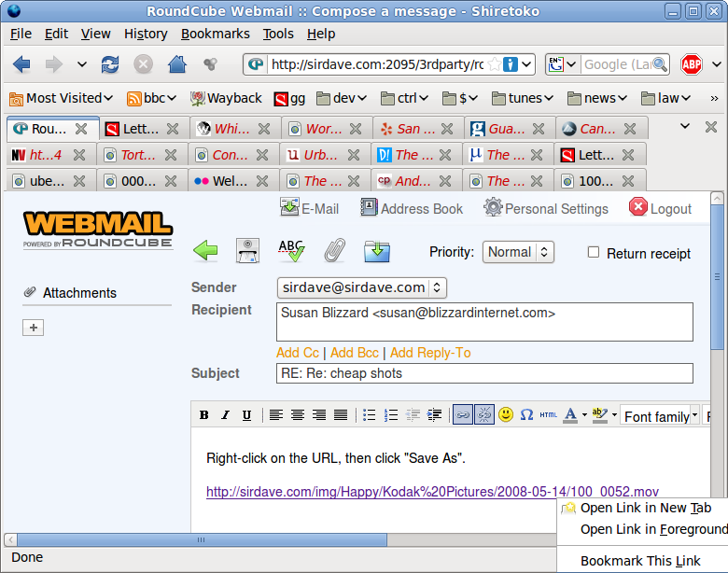
Task: Click the Bold formatting button
Action: coord(203,415)
